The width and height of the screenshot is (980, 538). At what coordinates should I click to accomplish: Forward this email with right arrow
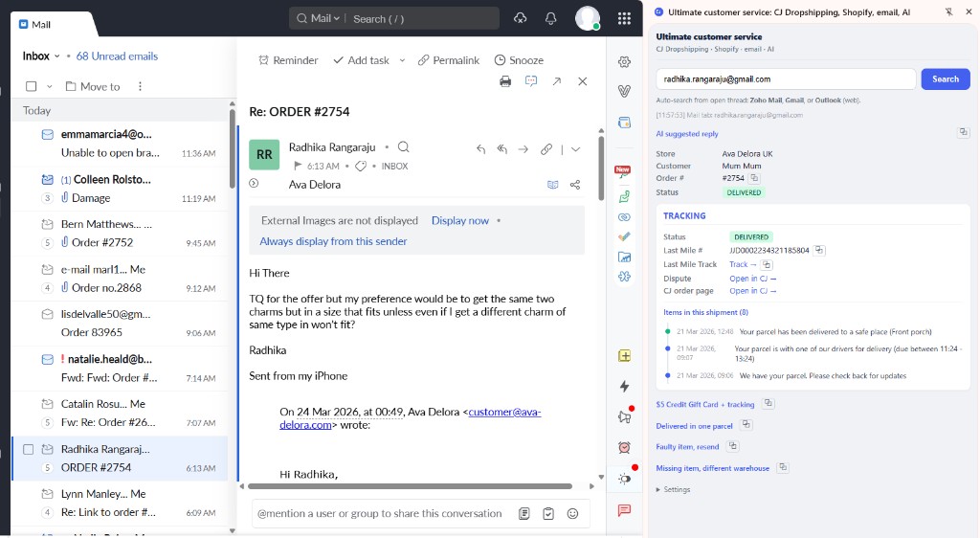[523, 149]
